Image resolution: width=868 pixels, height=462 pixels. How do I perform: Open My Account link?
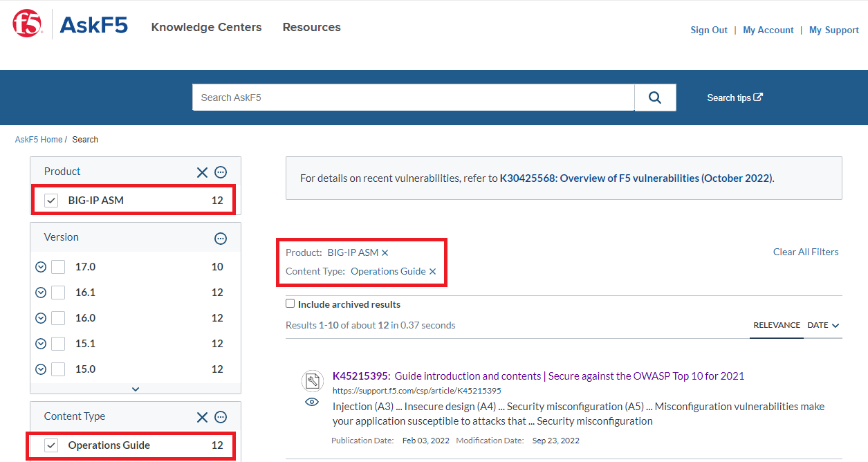(x=768, y=30)
